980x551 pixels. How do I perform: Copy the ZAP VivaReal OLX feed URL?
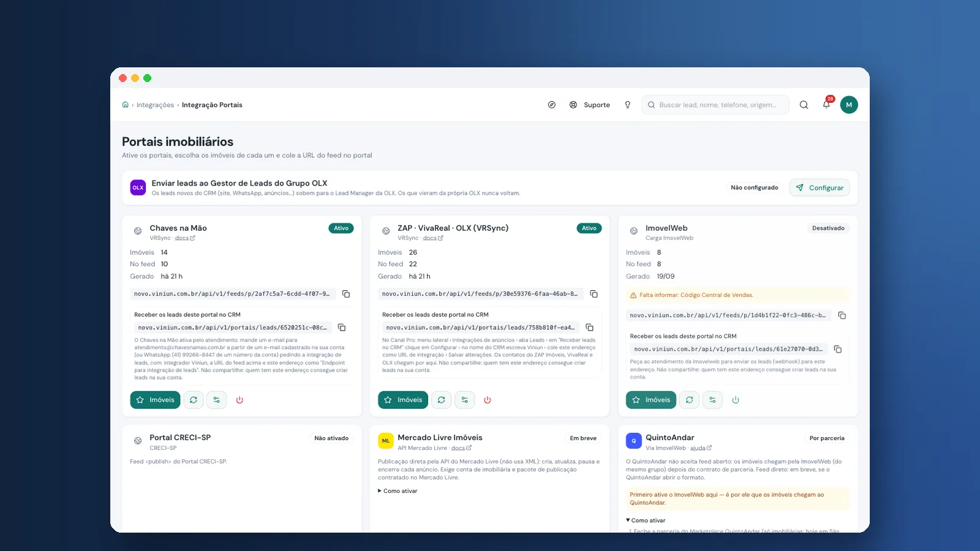click(594, 294)
